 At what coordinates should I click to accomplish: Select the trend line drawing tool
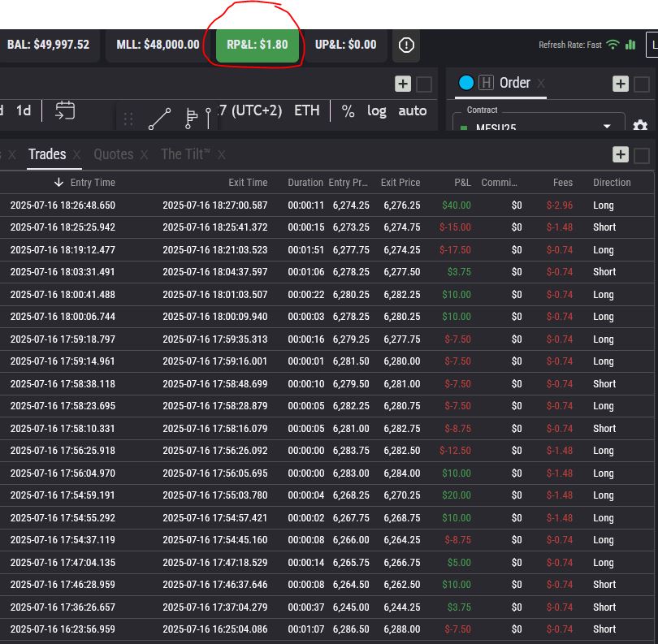[x=160, y=119]
